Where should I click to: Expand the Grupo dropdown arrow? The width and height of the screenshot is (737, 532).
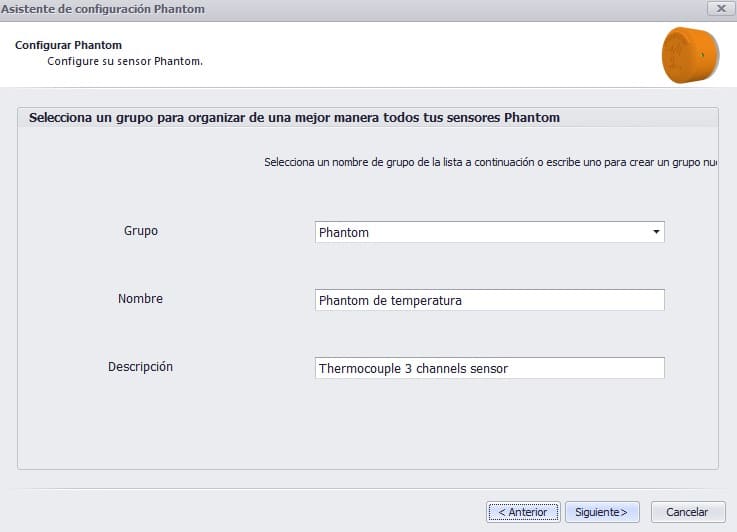656,232
